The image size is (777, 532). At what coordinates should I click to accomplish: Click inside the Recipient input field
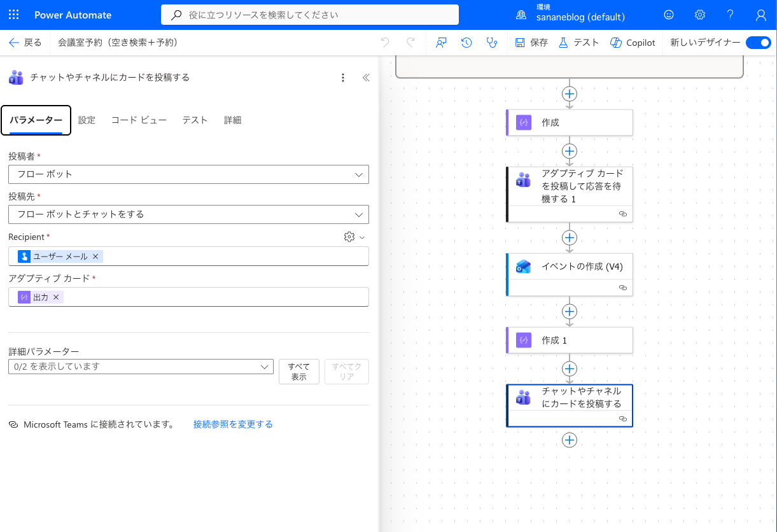click(x=188, y=256)
